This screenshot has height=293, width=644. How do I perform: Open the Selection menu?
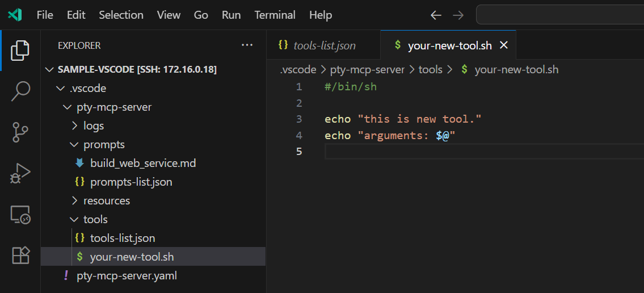click(121, 15)
